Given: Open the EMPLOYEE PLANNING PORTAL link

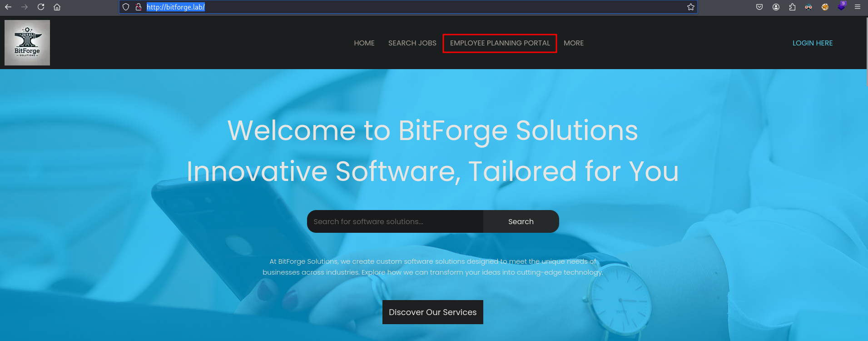Looking at the screenshot, I should [500, 43].
